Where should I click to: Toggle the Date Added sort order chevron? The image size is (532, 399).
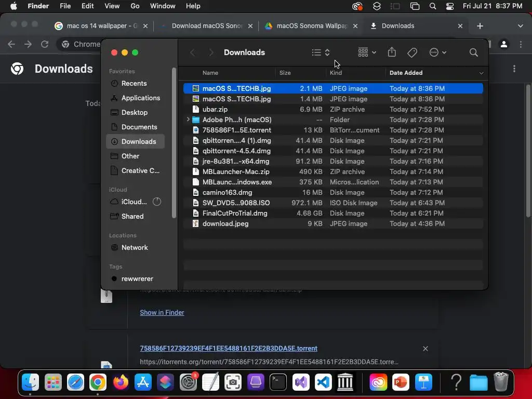click(481, 73)
